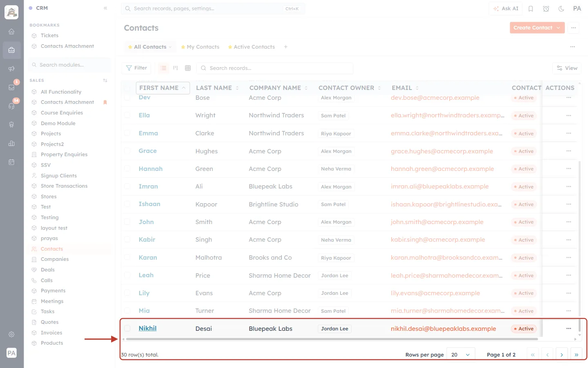588x368 pixels.
Task: Sort by First Name column
Action: point(163,88)
